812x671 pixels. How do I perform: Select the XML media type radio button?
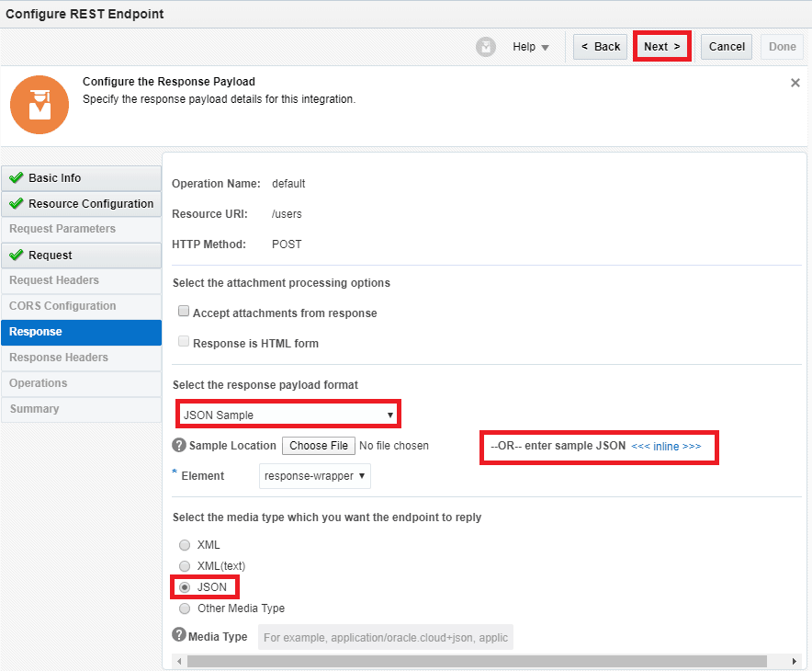185,544
